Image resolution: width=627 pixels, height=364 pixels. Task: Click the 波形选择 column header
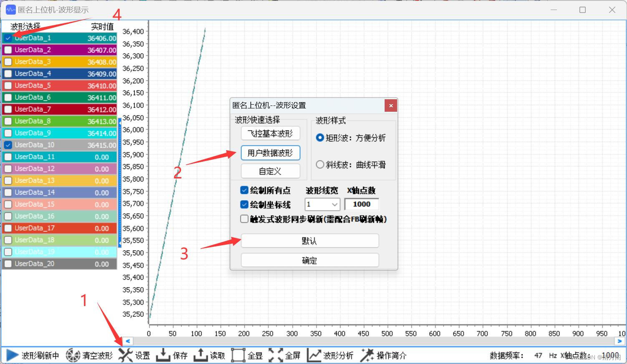tap(25, 26)
